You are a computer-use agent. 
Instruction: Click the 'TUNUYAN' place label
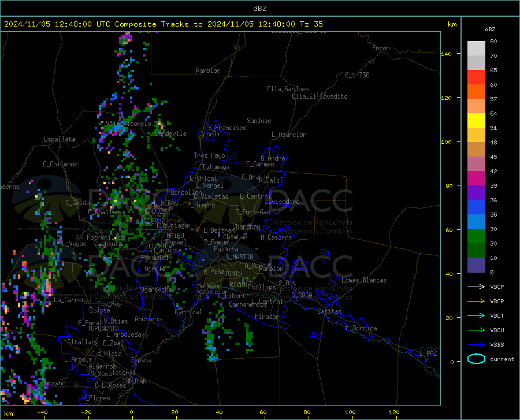[x=134, y=381]
